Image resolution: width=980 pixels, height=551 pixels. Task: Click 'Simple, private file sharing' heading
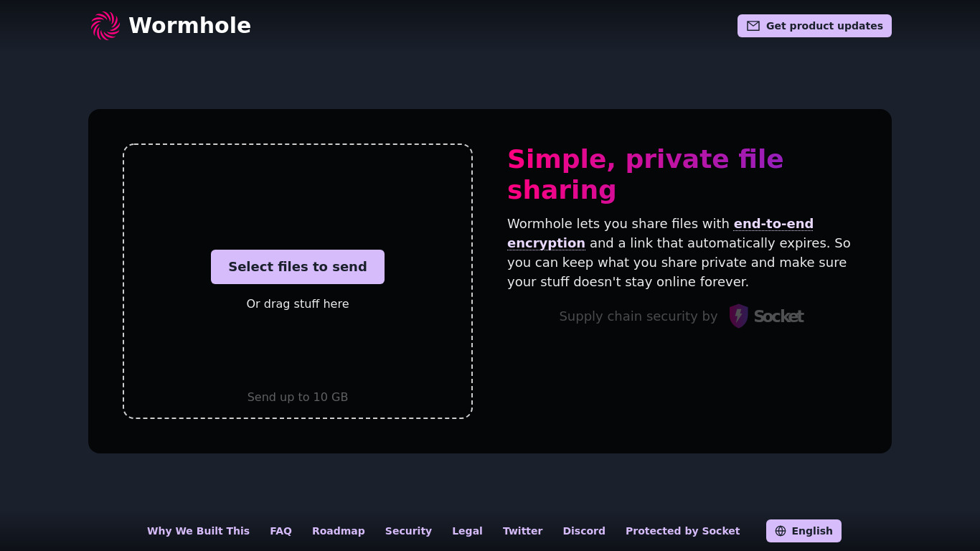tap(645, 174)
